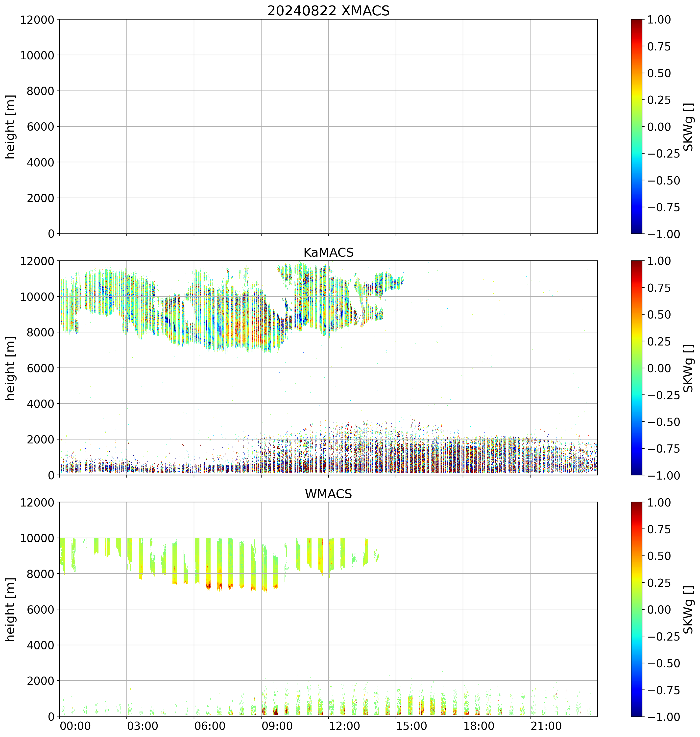
Task: Click the 03:00 time axis label
Action: pos(142,726)
